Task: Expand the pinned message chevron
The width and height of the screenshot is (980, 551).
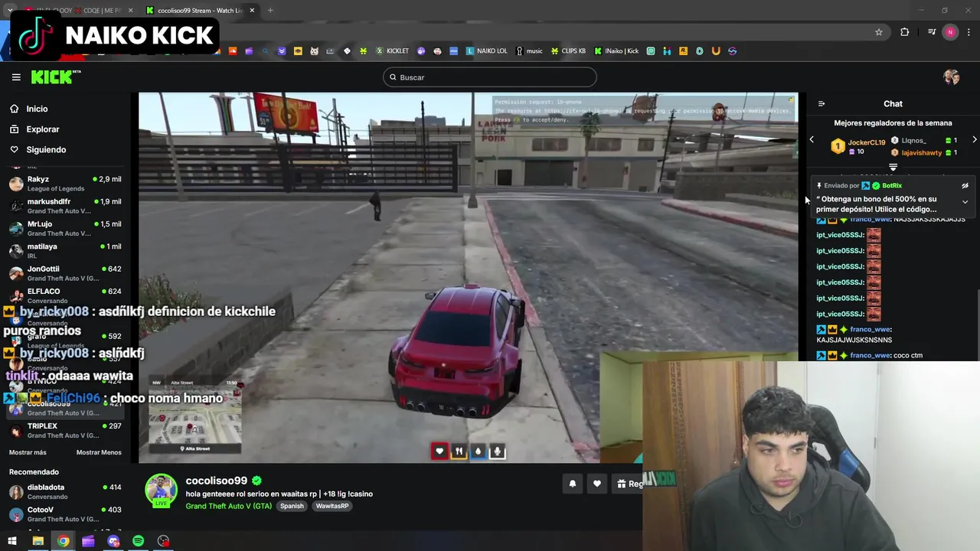Action: [965, 202]
